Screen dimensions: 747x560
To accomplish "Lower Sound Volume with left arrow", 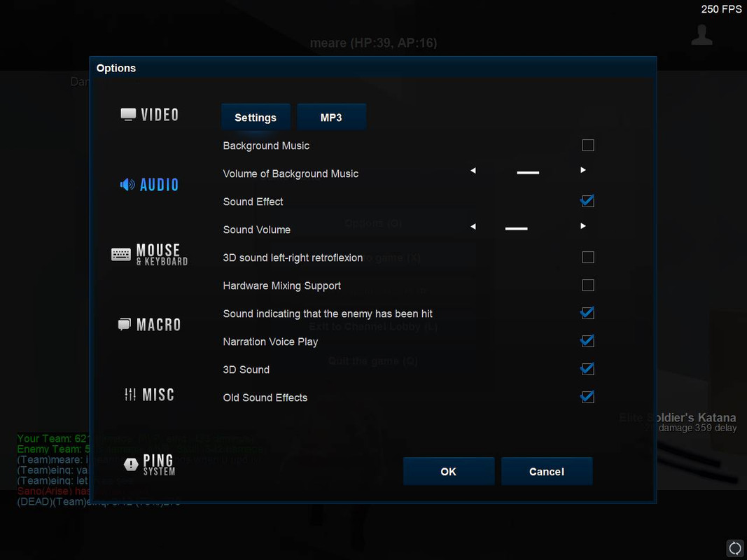I will 473,227.
